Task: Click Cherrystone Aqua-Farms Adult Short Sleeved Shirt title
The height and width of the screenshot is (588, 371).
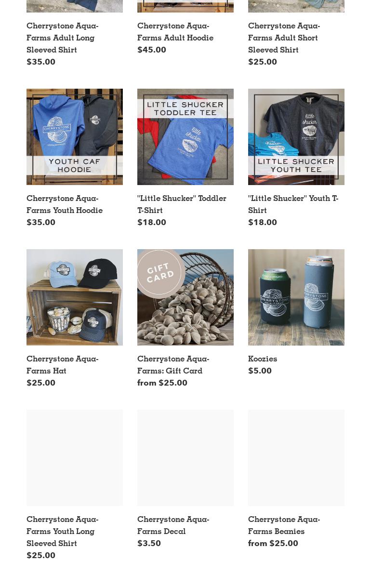Action: [x=284, y=38]
